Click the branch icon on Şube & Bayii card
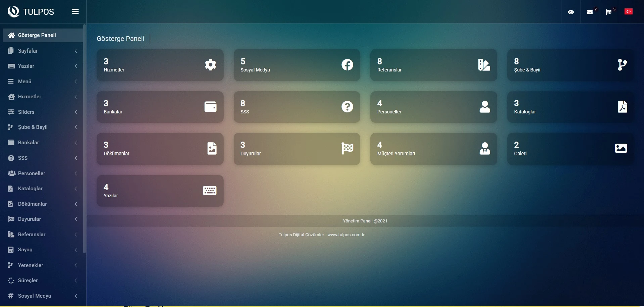644x307 pixels. tap(622, 65)
